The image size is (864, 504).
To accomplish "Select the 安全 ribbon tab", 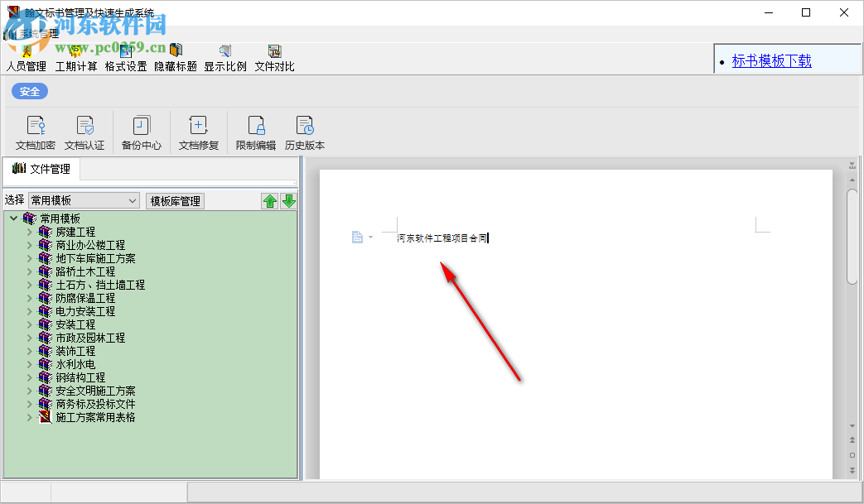I will point(30,91).
